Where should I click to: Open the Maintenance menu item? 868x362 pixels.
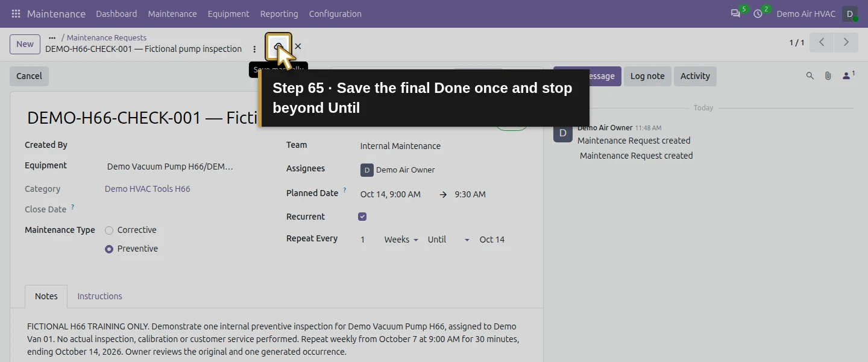172,13
